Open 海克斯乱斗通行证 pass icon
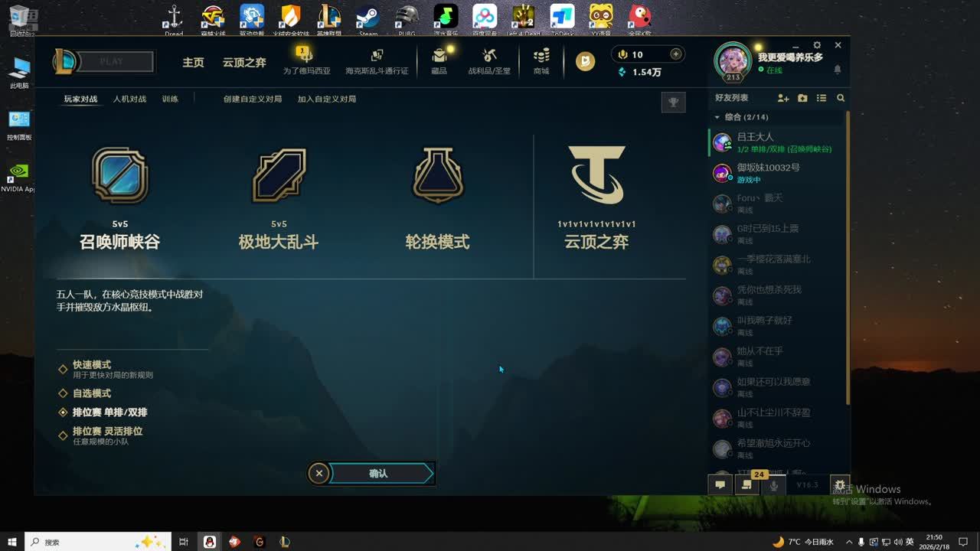This screenshot has width=980, height=551. 377,55
